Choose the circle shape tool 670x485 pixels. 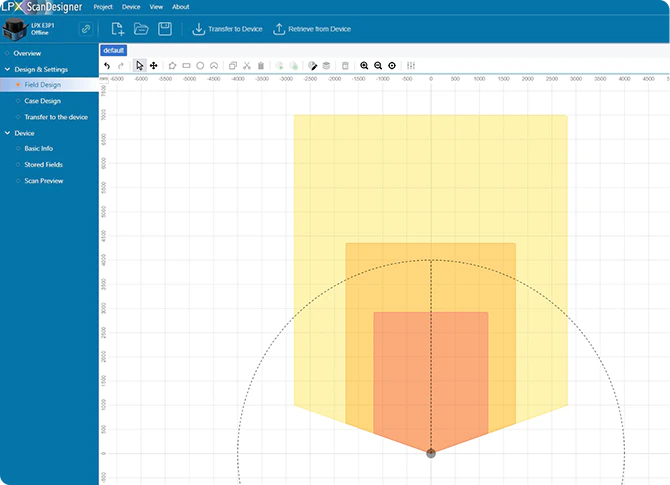click(200, 65)
